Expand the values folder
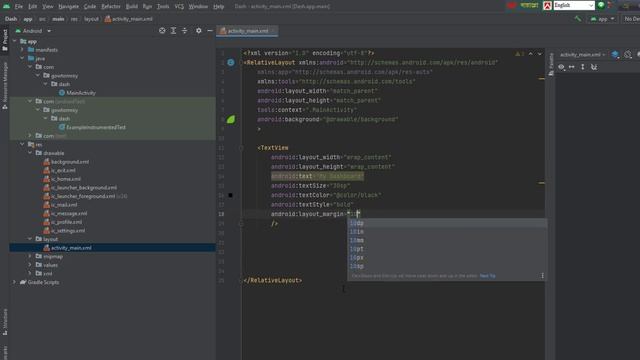The image size is (640, 360). coord(30,264)
